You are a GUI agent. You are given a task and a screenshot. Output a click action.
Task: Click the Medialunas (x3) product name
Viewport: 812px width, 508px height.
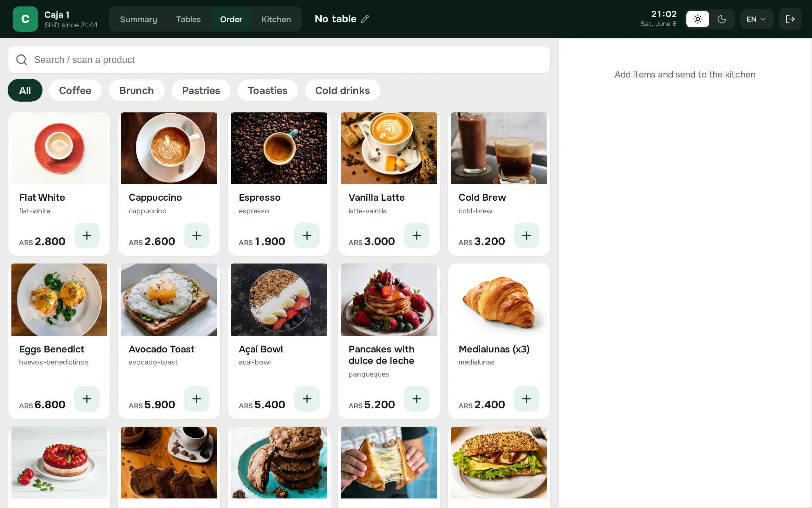[x=494, y=349]
